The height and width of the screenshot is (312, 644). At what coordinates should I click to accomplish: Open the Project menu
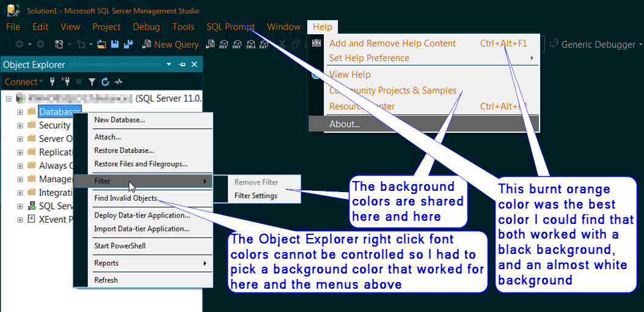coord(106,27)
